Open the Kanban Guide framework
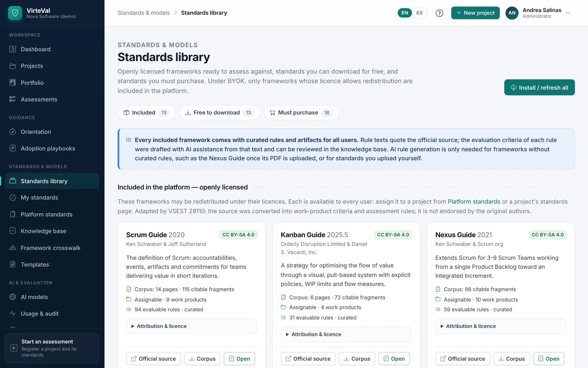The height and width of the screenshot is (368, 588). pos(394,359)
